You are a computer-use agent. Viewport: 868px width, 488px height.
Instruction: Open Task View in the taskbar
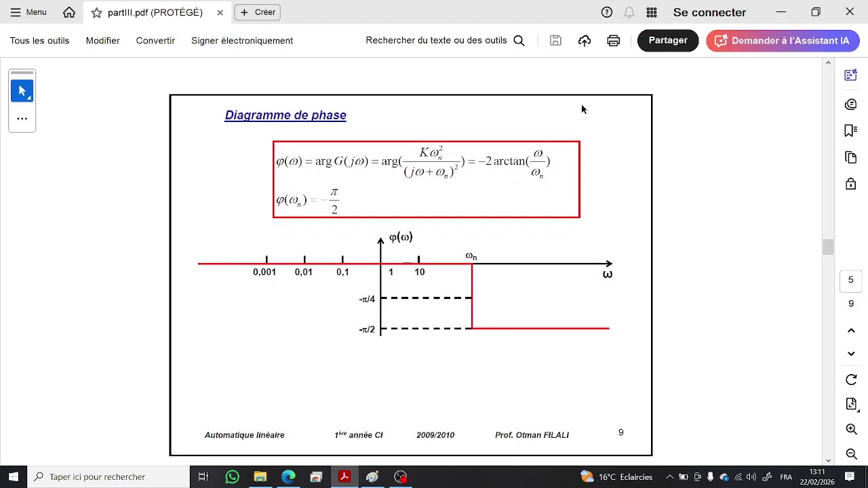tap(203, 476)
